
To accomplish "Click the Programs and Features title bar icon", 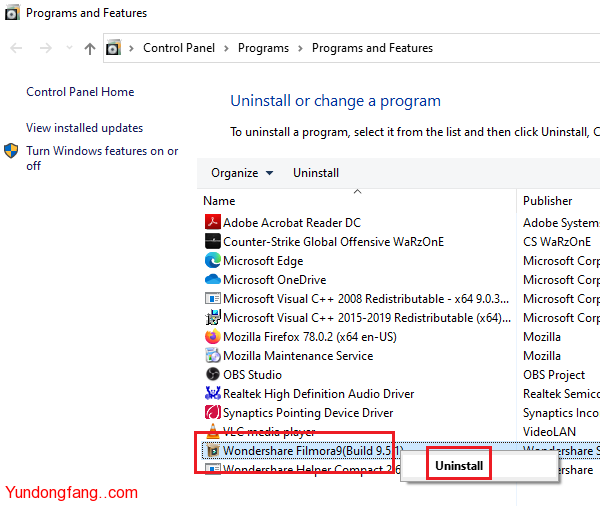I will [12, 13].
